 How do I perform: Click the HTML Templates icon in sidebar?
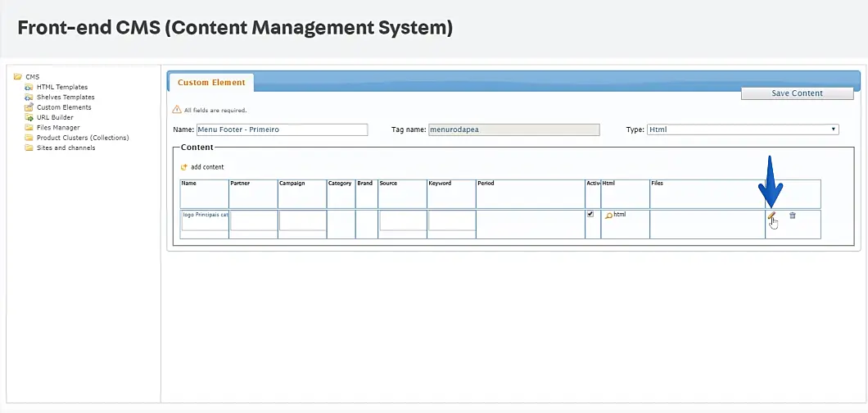pyautogui.click(x=29, y=87)
